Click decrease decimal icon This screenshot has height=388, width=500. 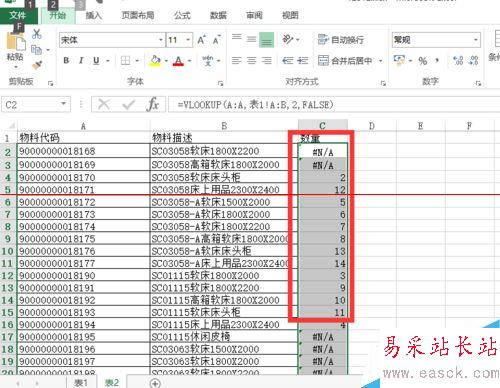(473, 61)
